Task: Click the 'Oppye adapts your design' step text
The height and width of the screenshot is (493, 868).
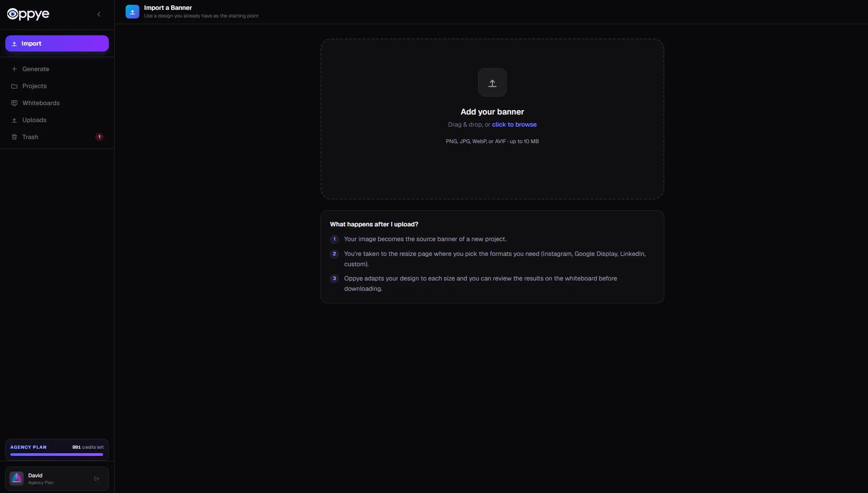Action: 480,284
